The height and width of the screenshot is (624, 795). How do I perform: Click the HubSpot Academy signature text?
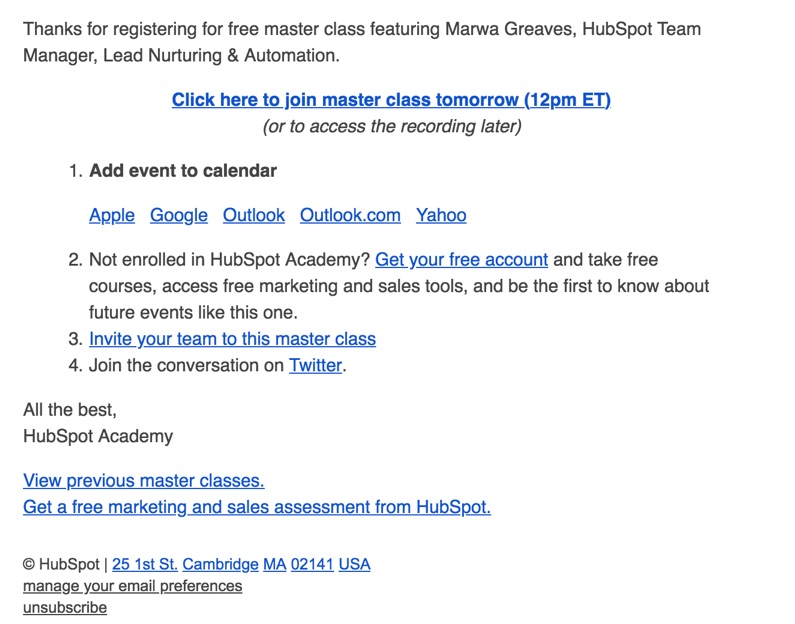[98, 436]
